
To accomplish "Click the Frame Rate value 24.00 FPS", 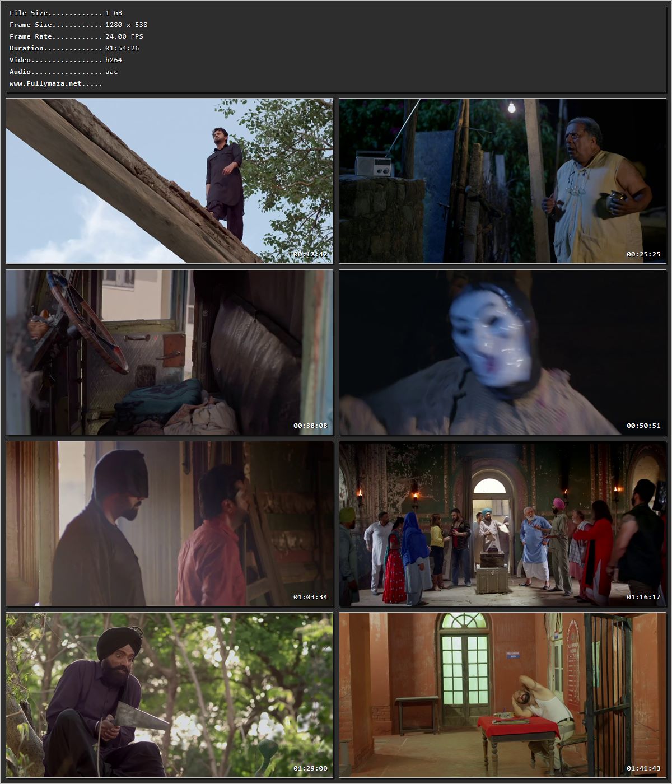I will [124, 36].
